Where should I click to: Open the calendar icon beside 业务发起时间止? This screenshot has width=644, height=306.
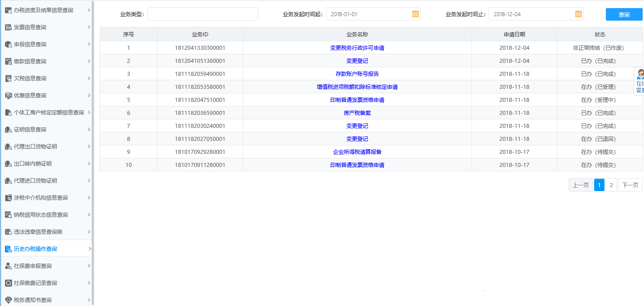[578, 14]
